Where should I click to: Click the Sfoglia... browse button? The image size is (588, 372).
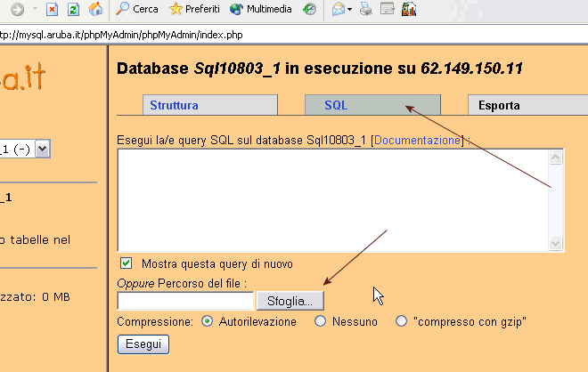point(290,301)
